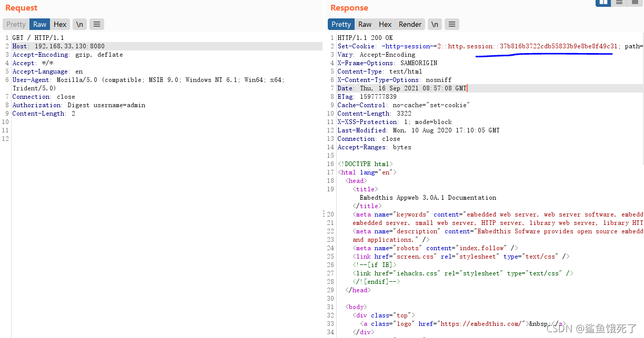Open the Response pane hamburger options menu
This screenshot has height=338, width=644.
[452, 24]
